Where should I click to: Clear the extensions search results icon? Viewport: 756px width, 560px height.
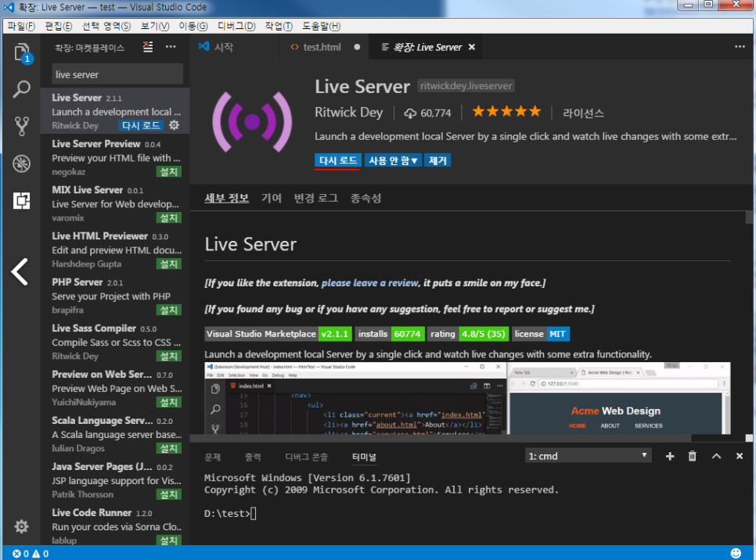click(x=148, y=47)
